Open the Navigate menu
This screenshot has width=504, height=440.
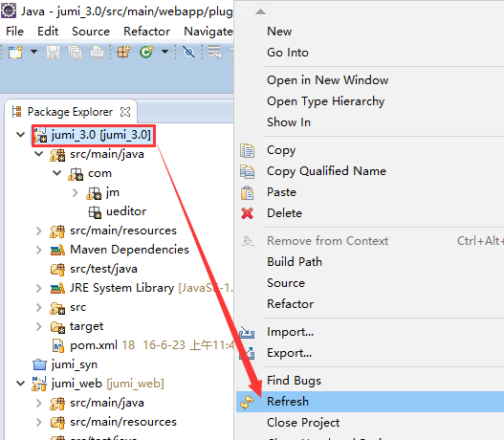coord(208,32)
